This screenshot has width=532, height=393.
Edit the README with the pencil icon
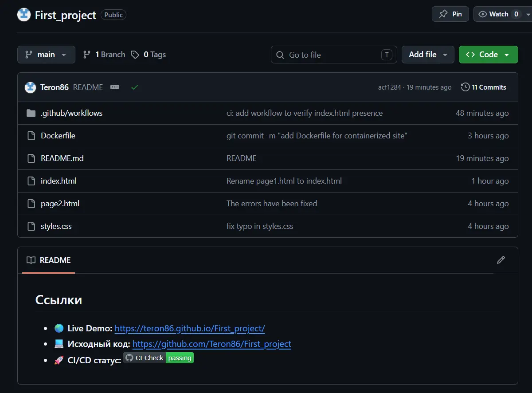501,260
